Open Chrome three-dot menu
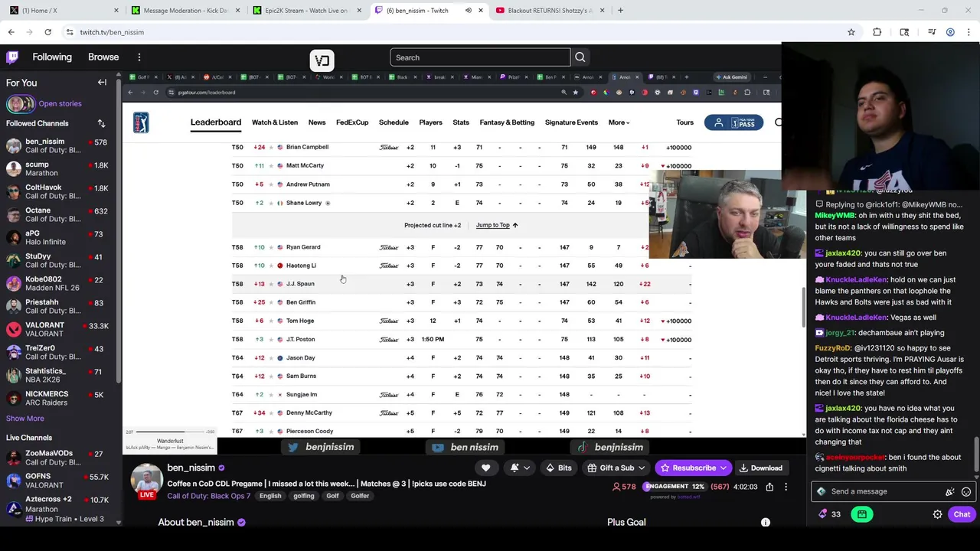 click(x=969, y=32)
